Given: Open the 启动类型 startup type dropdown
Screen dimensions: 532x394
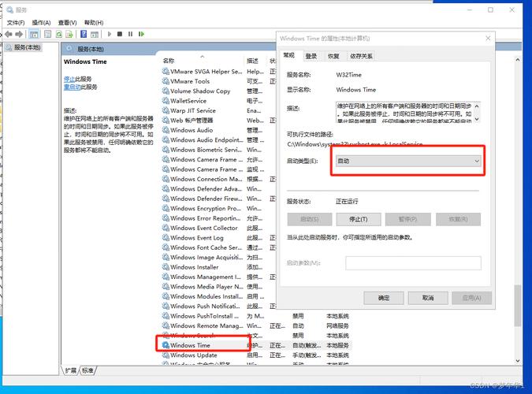Looking at the screenshot, I should tap(407, 161).
